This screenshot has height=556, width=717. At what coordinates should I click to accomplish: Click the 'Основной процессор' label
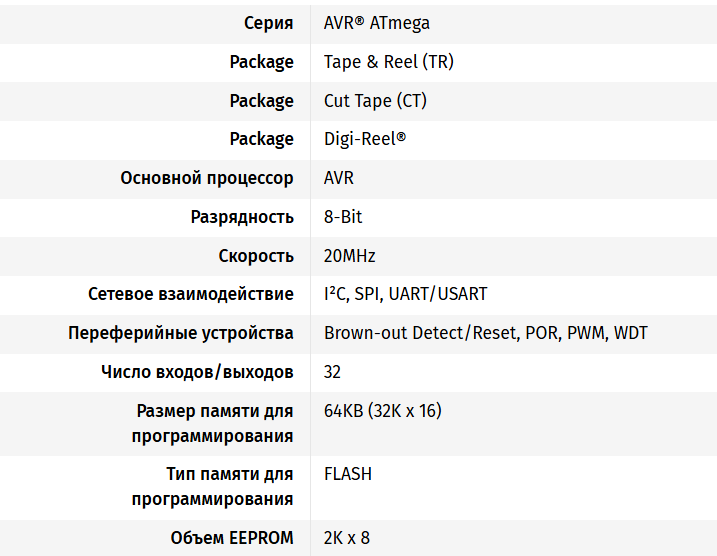207,178
